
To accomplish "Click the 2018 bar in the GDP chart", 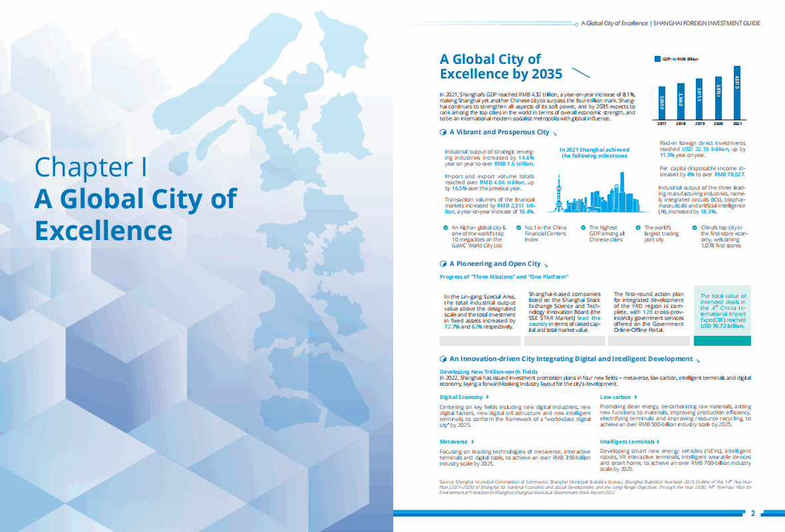I will pyautogui.click(x=681, y=102).
